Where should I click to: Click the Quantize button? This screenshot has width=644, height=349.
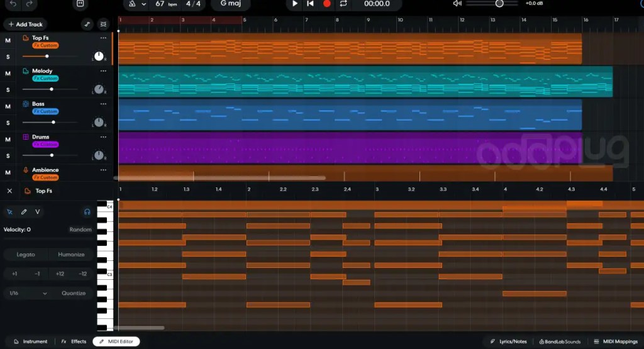[74, 293]
